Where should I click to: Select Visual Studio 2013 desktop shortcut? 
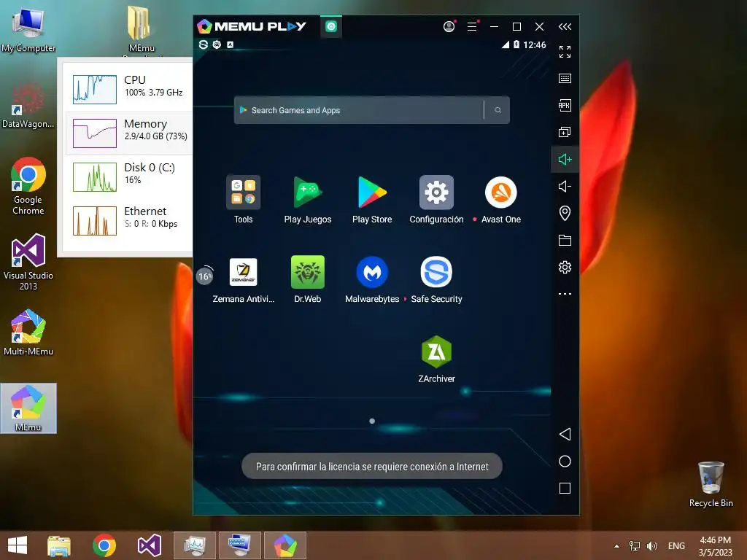[x=28, y=262]
